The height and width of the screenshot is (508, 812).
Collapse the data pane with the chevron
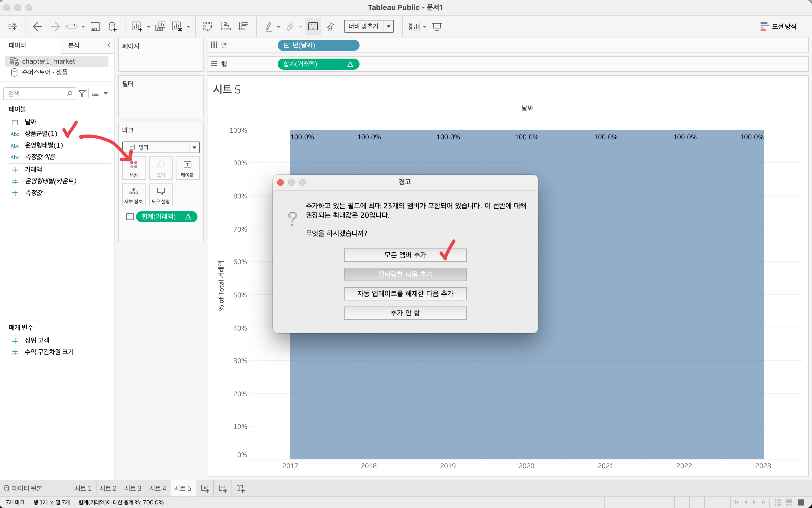coord(109,45)
